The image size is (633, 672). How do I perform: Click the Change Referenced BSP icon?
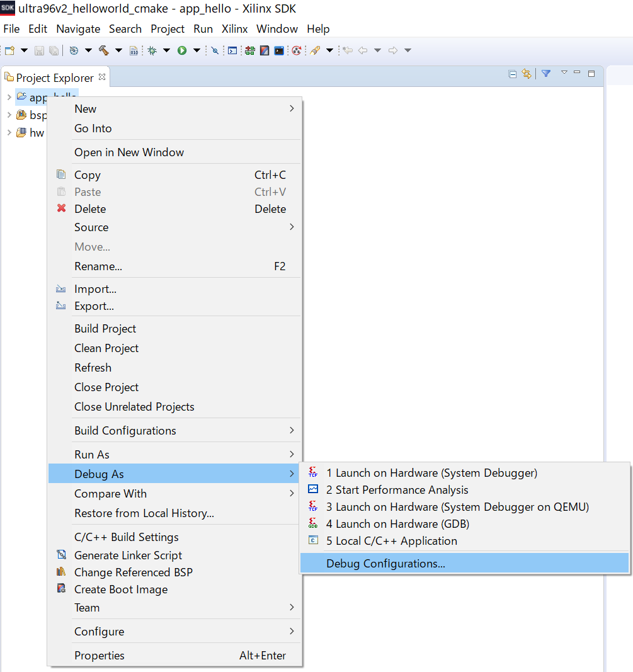pos(62,572)
